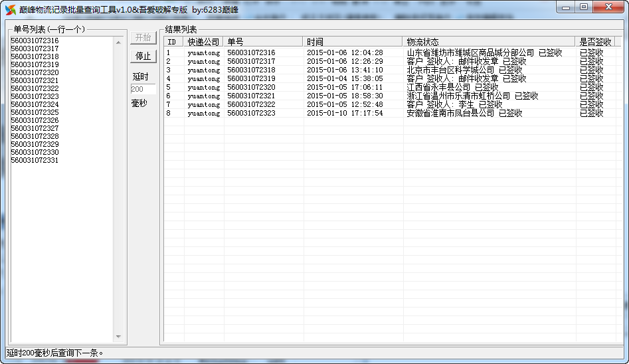Click time 2015-01-04 15:38:05 cell

345,78
